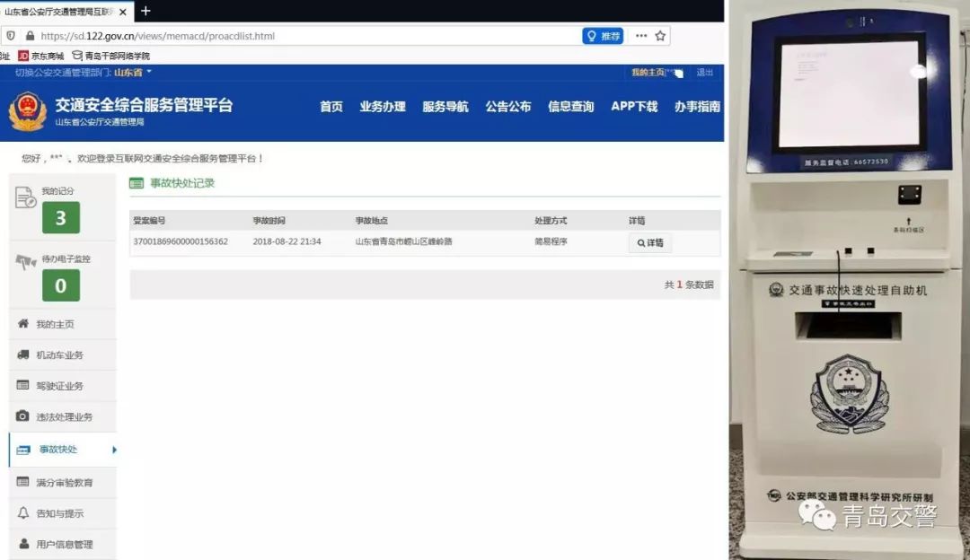The height and width of the screenshot is (560, 970).
Task: Close the current browser tab
Action: pos(123,12)
